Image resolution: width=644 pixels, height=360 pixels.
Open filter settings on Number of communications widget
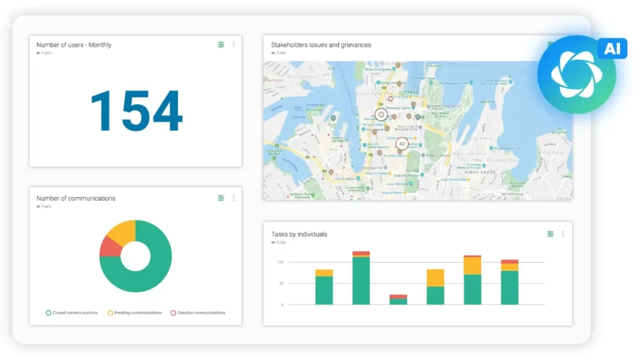pyautogui.click(x=221, y=198)
